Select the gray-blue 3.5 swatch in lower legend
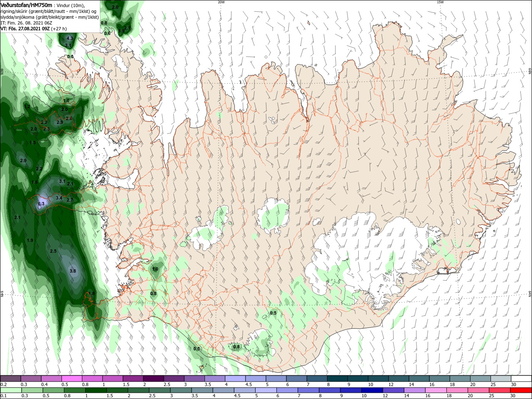This screenshot has width=532, height=399. [x=202, y=390]
